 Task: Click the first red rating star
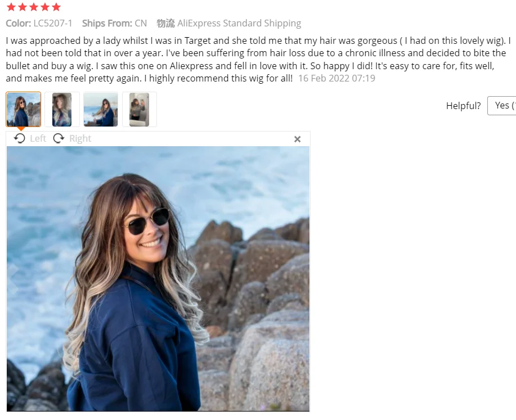11,7
